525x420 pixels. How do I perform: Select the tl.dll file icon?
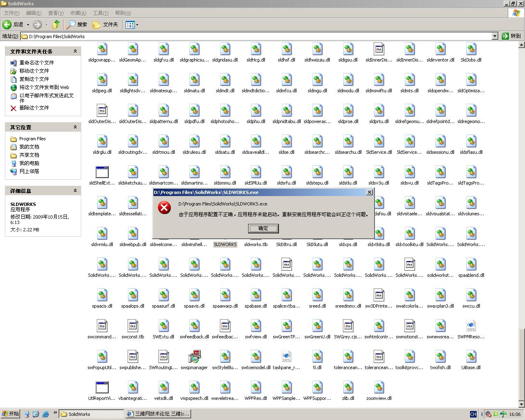click(317, 357)
